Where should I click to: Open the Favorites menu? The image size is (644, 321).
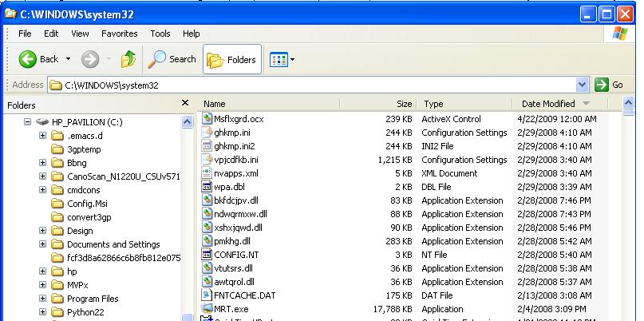[120, 34]
